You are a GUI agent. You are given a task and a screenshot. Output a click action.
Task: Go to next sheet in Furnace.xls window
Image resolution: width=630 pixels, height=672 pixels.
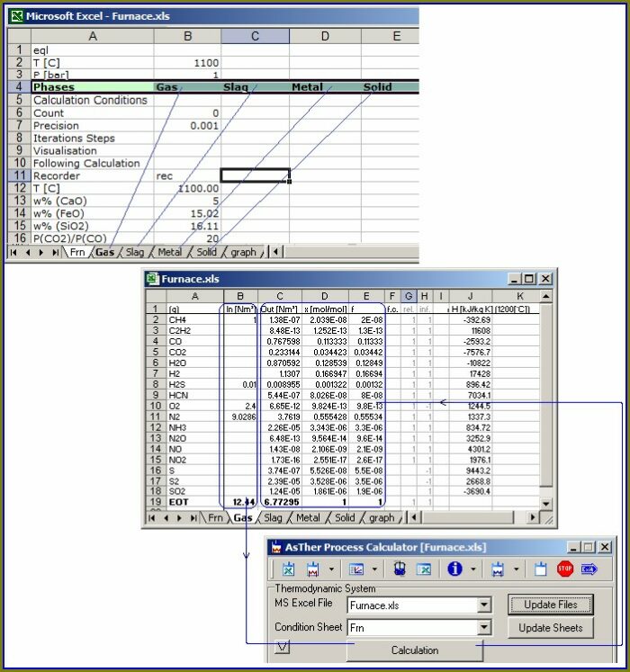tap(179, 517)
